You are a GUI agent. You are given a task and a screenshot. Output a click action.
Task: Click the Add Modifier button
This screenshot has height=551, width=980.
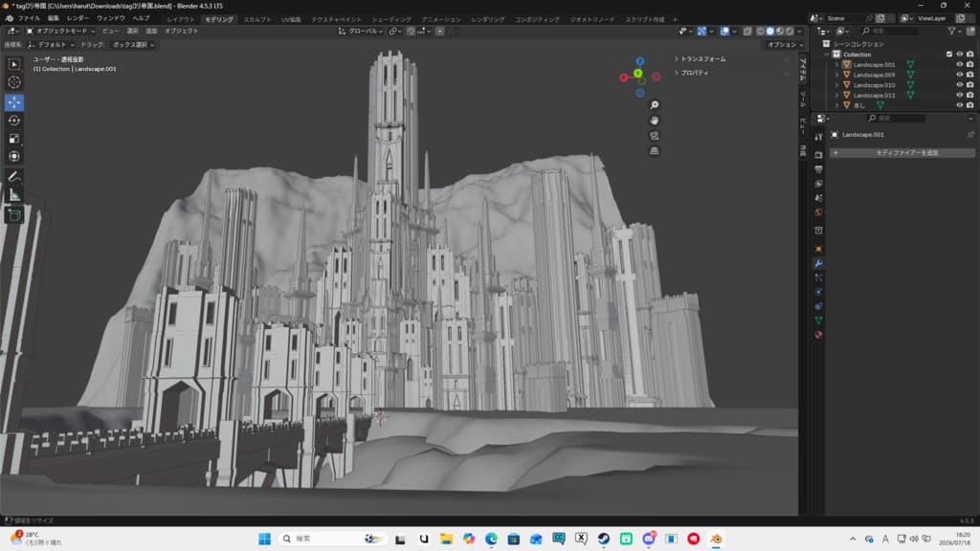(902, 152)
